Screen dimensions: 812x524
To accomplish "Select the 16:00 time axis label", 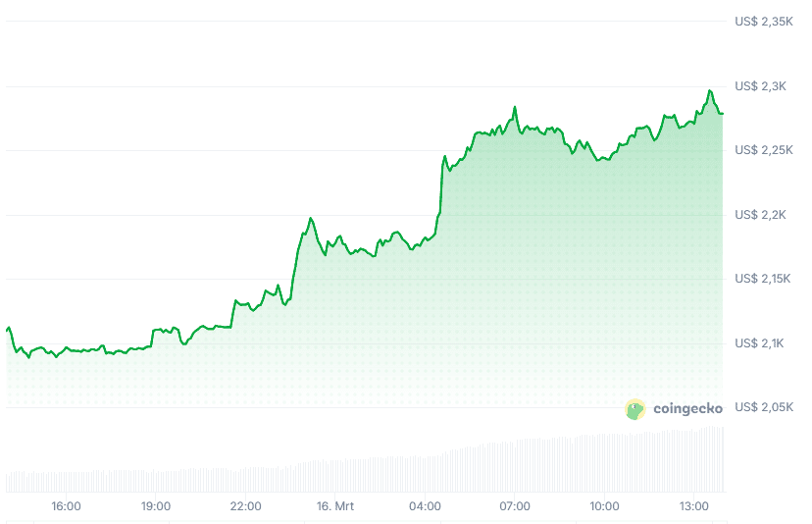I will pos(66,506).
